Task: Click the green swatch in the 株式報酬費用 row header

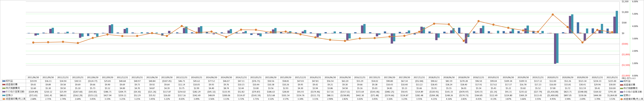Action: [4, 88]
